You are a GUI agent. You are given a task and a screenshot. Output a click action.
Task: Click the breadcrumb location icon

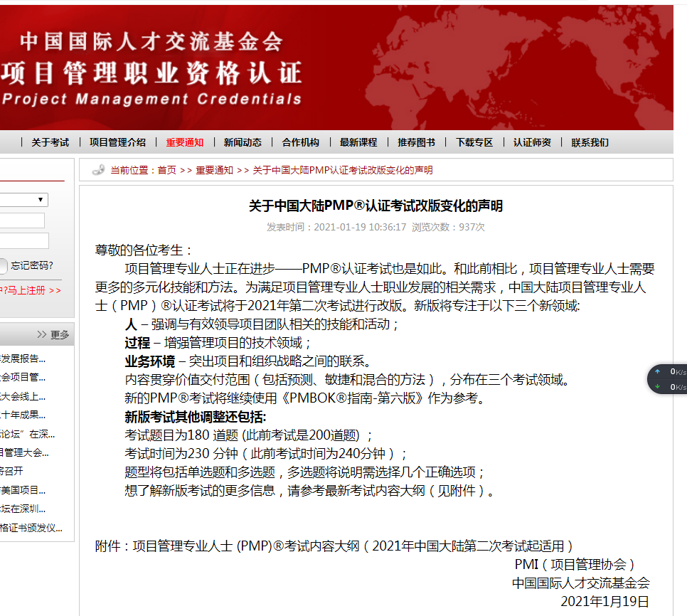[99, 169]
